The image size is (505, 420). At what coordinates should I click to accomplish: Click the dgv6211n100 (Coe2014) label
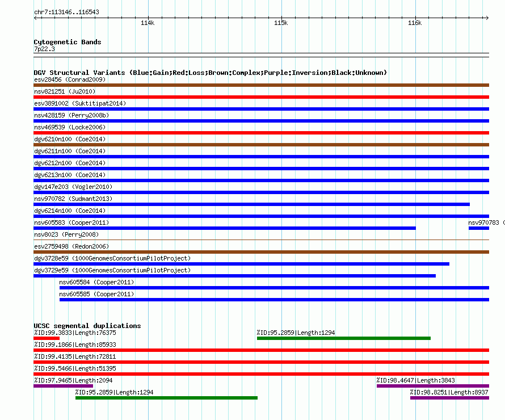tap(70, 151)
